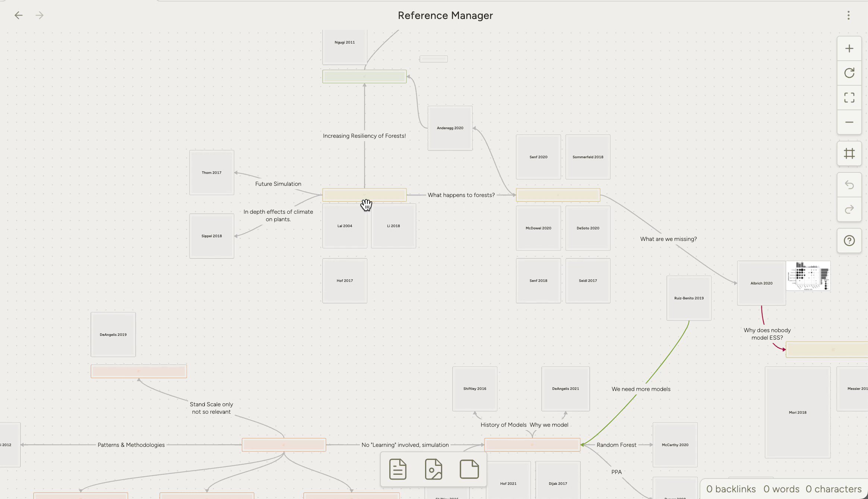The width and height of the screenshot is (868, 499).
Task: Click the 'Patterns & Methodologies' edge label
Action: [x=131, y=445]
